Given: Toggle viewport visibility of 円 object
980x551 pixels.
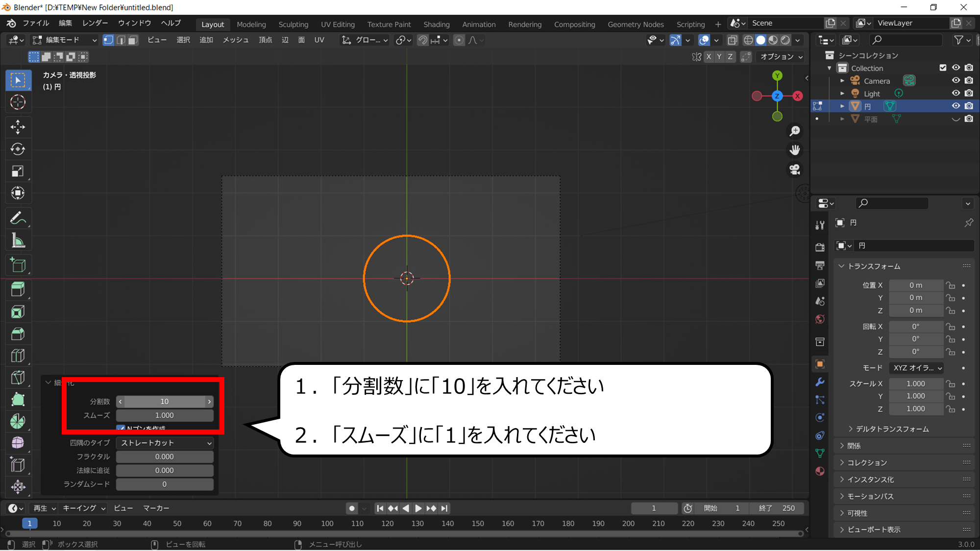Looking at the screenshot, I should tap(955, 106).
